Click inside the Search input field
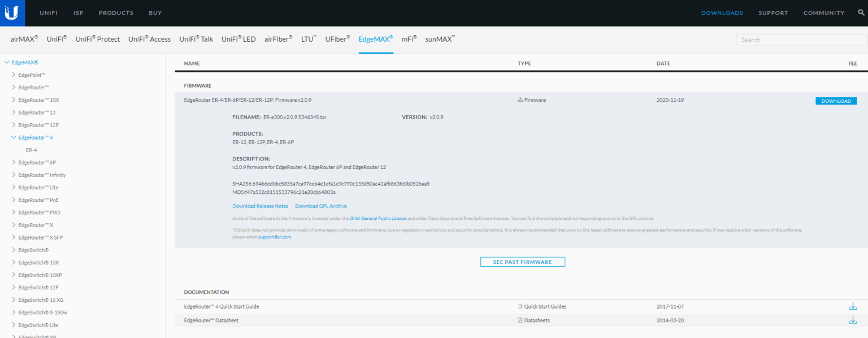Image resolution: width=868 pixels, height=338 pixels. [801, 40]
